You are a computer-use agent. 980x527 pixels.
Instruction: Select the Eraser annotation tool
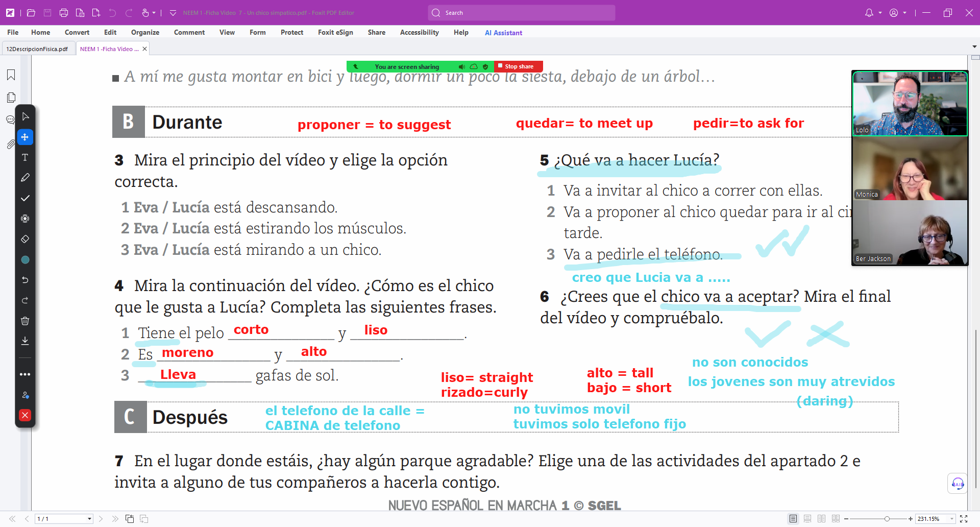25,239
